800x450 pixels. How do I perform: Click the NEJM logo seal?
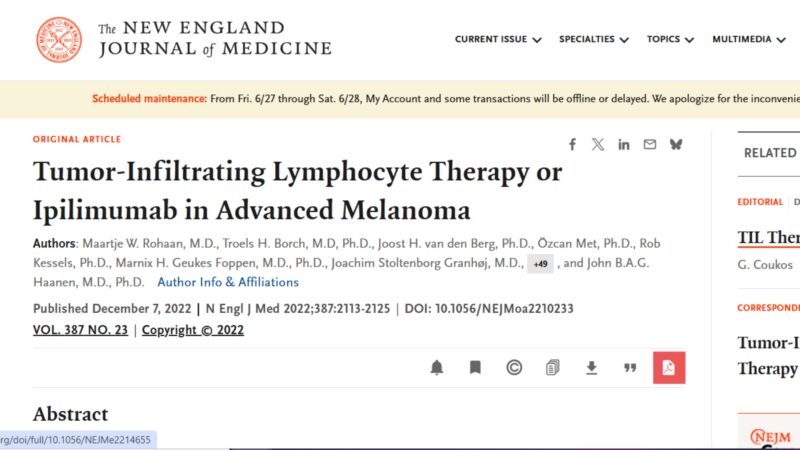point(59,40)
